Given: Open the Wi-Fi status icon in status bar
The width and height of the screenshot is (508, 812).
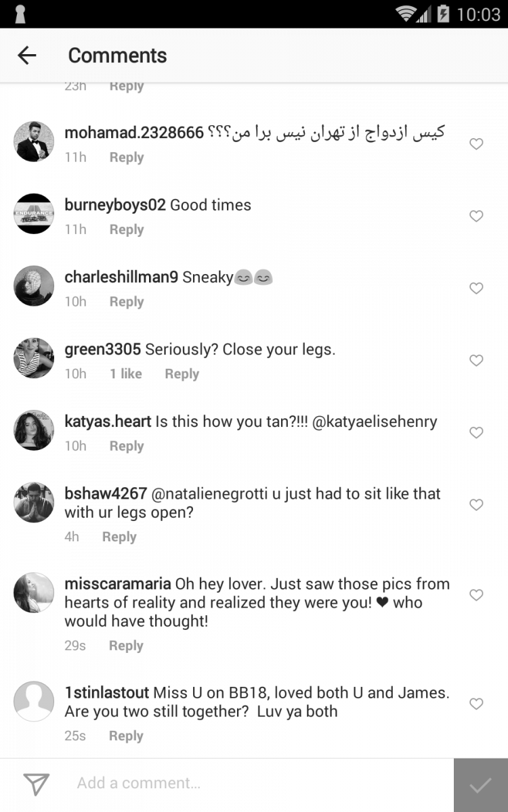Looking at the screenshot, I should (405, 14).
